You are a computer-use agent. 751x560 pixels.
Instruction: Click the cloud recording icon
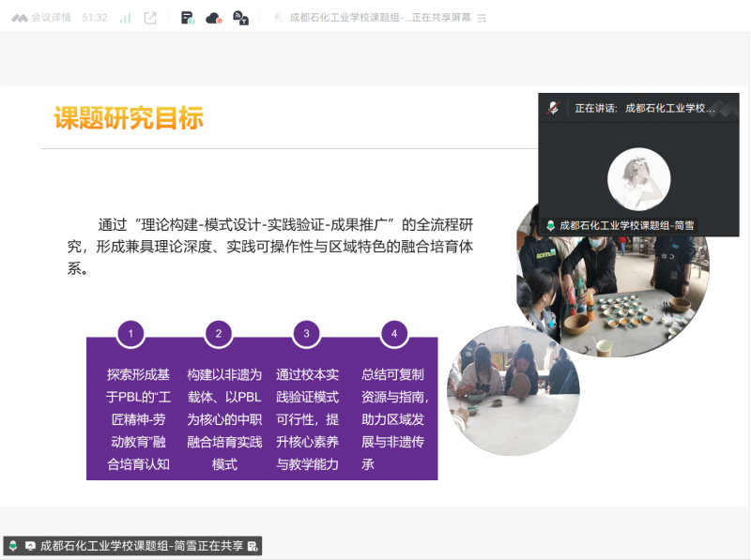(x=213, y=18)
